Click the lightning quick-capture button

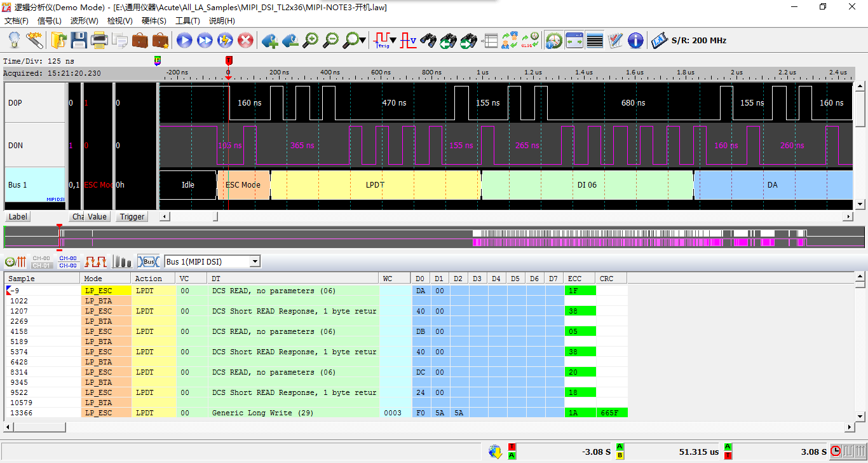pyautogui.click(x=225, y=41)
